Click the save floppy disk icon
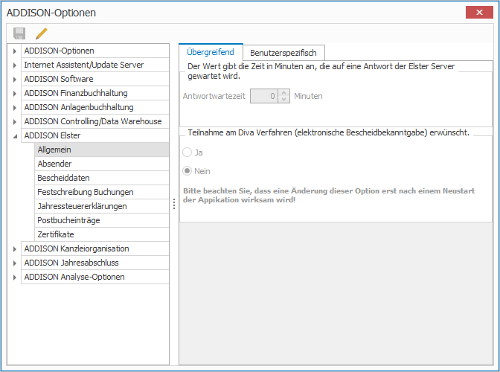The image size is (500, 372). click(19, 33)
